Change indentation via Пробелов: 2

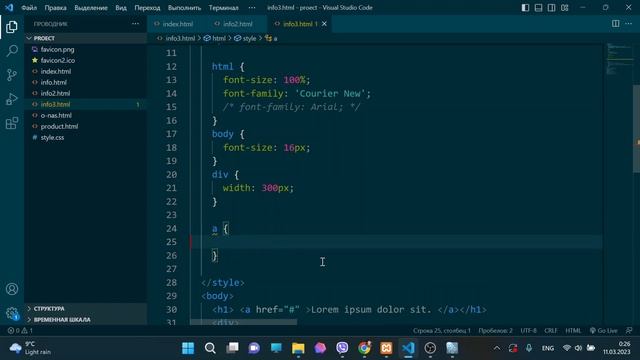point(496,331)
